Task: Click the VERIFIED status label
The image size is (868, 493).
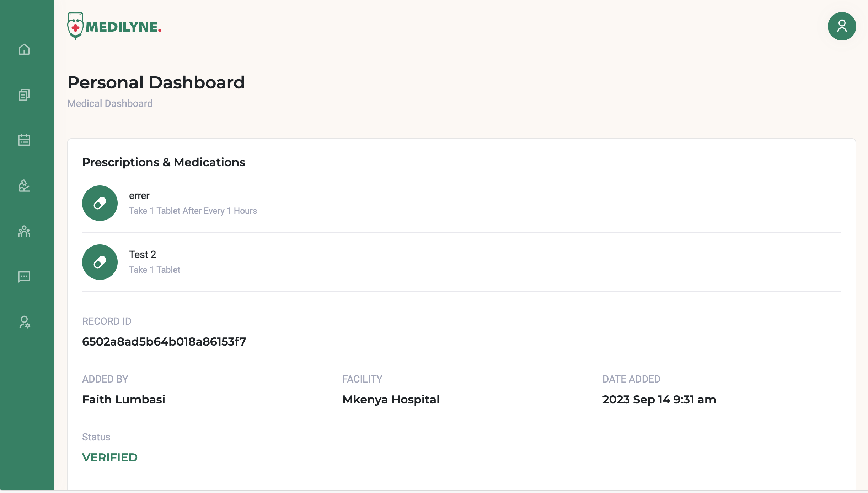Action: coord(110,457)
